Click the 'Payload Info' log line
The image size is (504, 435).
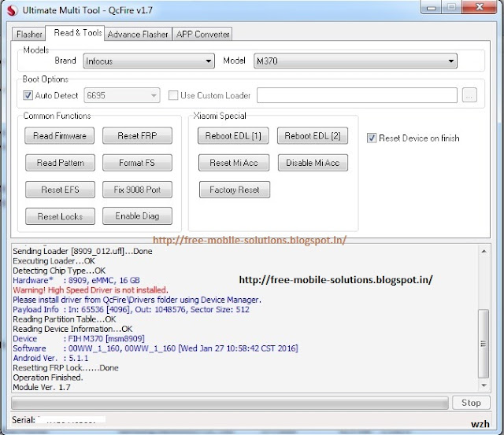point(132,309)
